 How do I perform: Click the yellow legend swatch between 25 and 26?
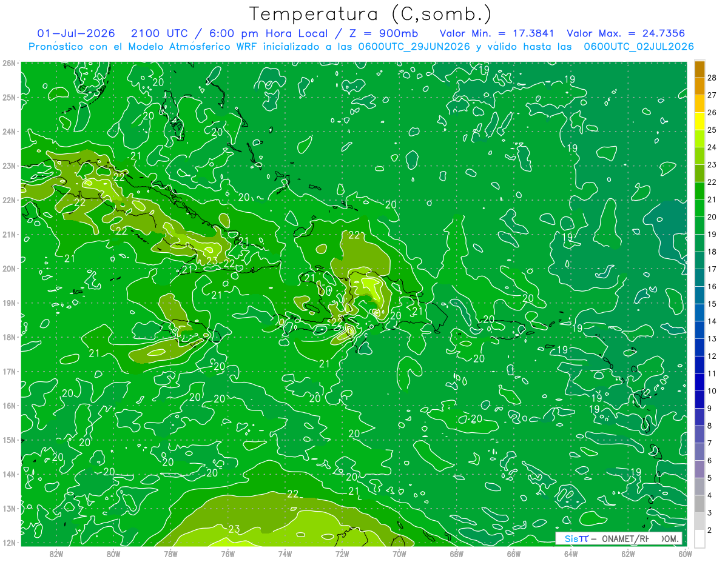pos(699,121)
